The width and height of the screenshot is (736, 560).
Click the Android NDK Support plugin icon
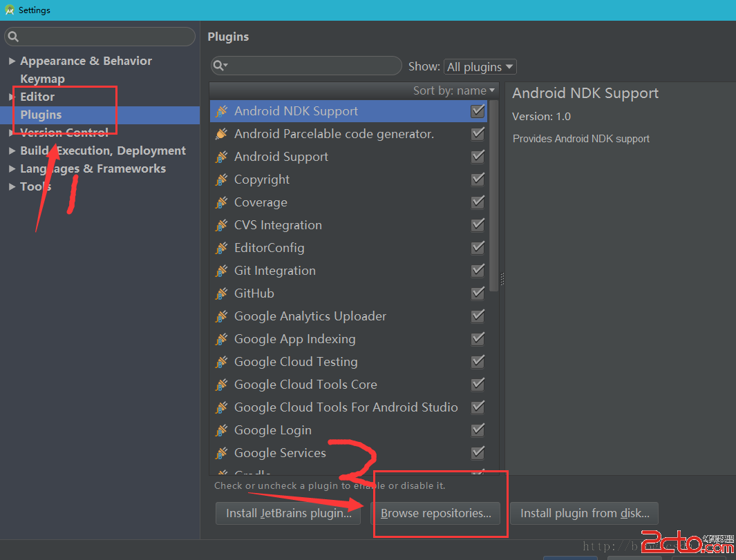pyautogui.click(x=221, y=111)
